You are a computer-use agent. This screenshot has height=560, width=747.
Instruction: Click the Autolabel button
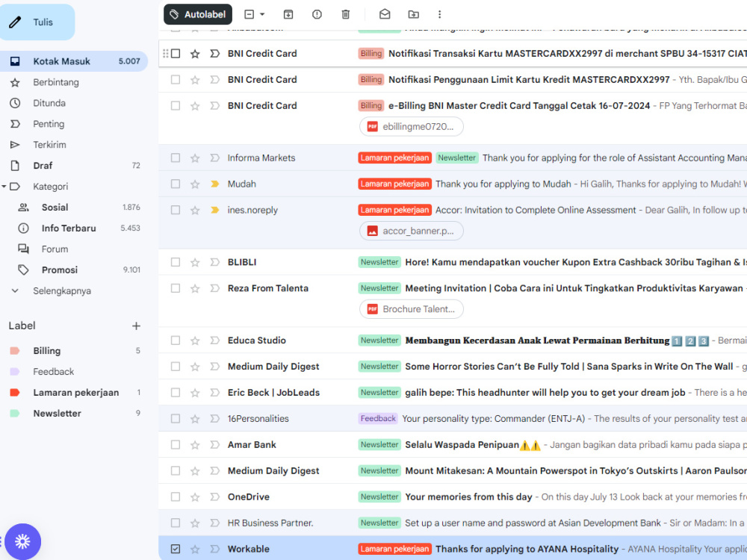coord(198,14)
